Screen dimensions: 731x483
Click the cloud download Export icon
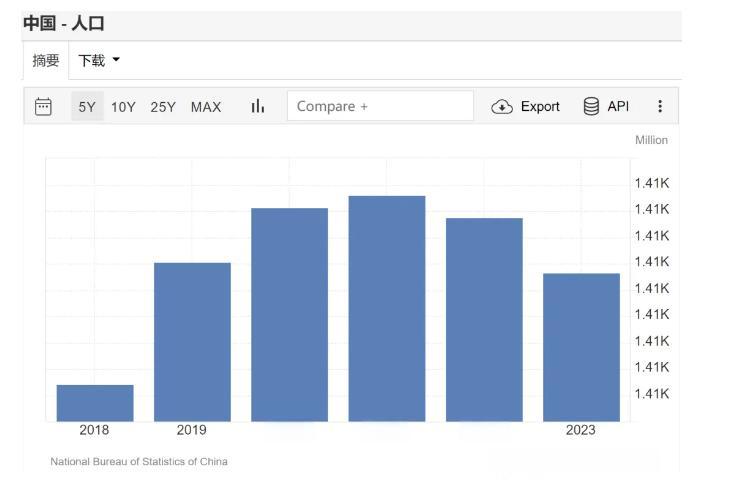[502, 107]
